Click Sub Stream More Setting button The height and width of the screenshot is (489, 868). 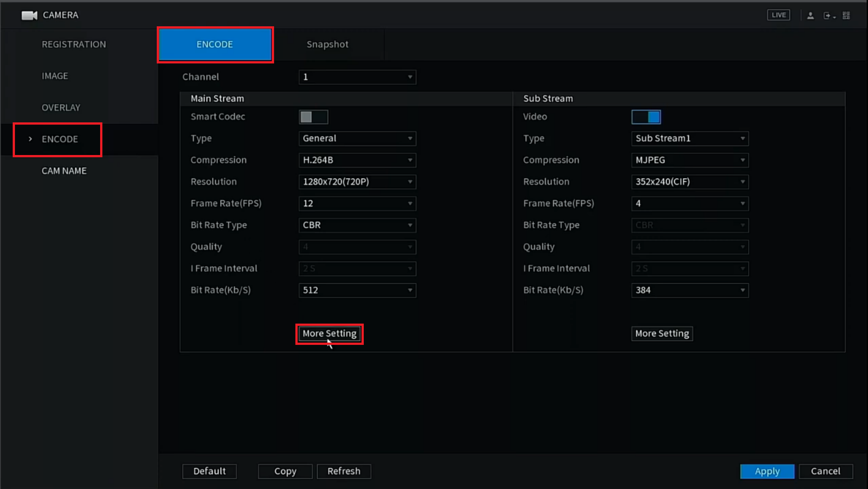coord(662,334)
